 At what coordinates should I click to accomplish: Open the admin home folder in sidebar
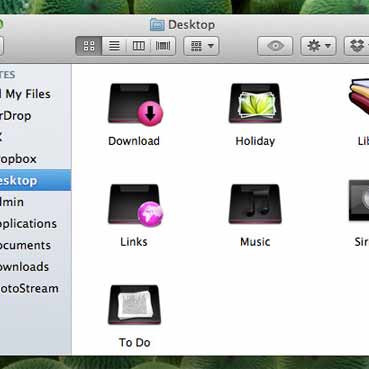click(x=35, y=202)
